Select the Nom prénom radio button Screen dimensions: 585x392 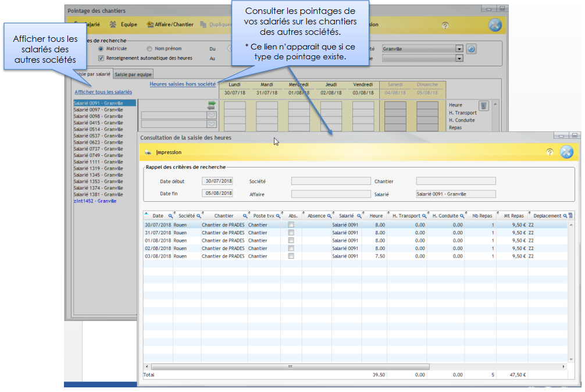click(149, 49)
